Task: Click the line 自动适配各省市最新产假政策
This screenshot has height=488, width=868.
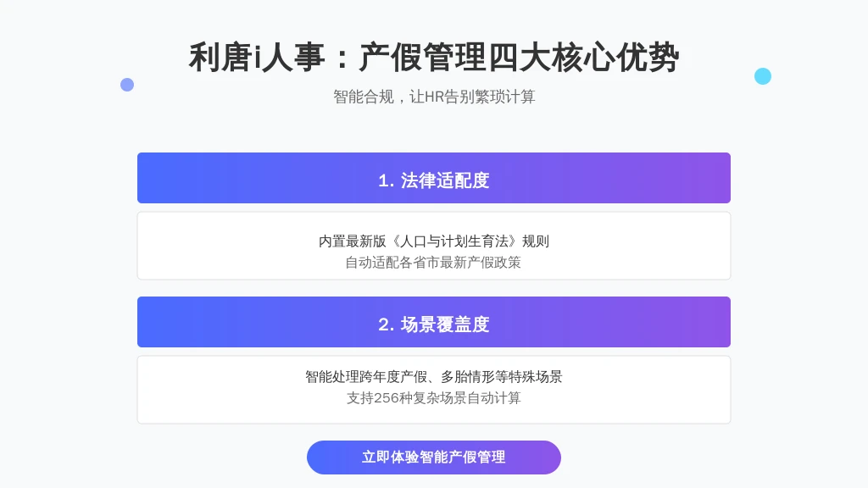Action: tap(433, 263)
